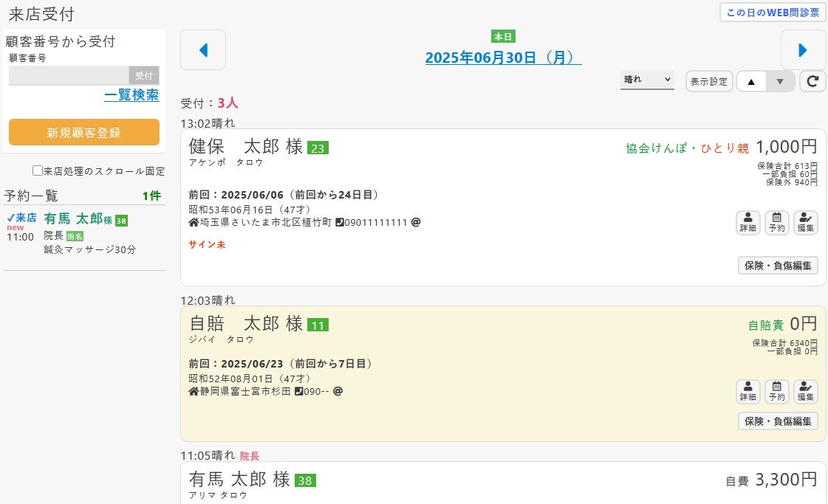
Task: Go to the previous day arrow
Action: pyautogui.click(x=203, y=50)
